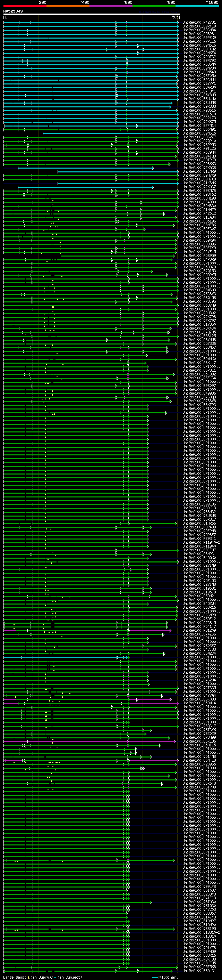
Task: Select hit UniRef100_C5DRV5
Action: pyautogui.click(x=199, y=275)
